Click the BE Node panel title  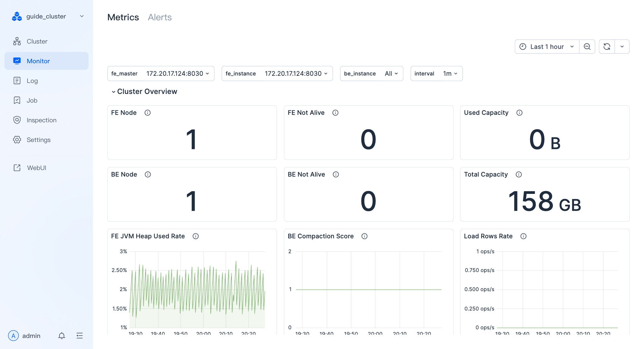click(124, 174)
